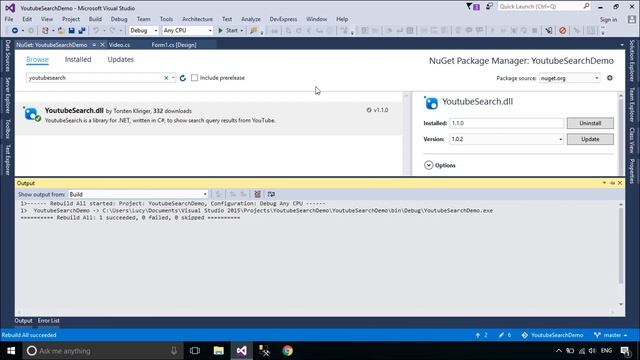Expand the Start button dropdown arrow
640x360 pixels.
coord(242,31)
